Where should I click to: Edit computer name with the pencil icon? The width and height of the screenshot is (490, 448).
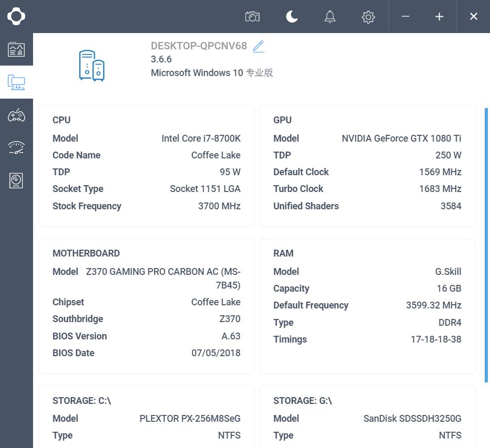pyautogui.click(x=259, y=46)
